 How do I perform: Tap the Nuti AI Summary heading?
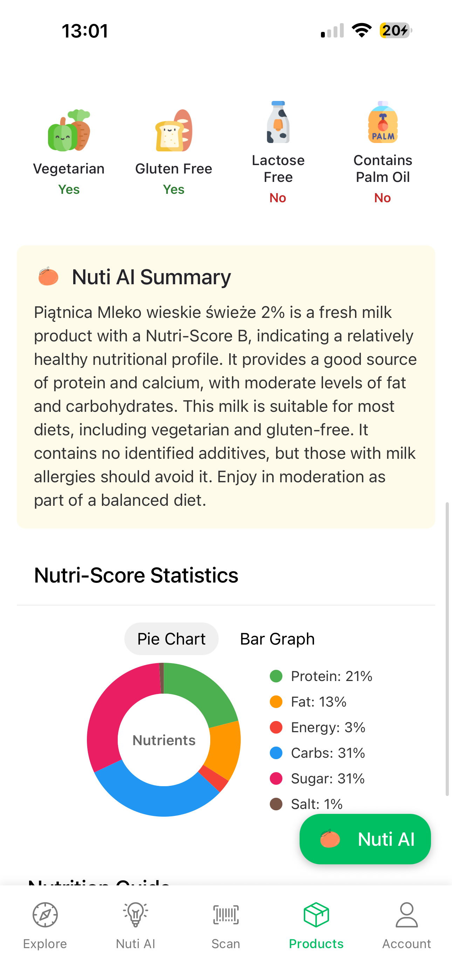tap(151, 277)
